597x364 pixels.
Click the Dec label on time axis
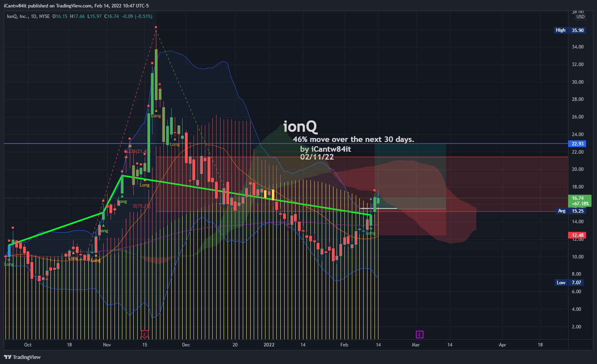pos(186,345)
